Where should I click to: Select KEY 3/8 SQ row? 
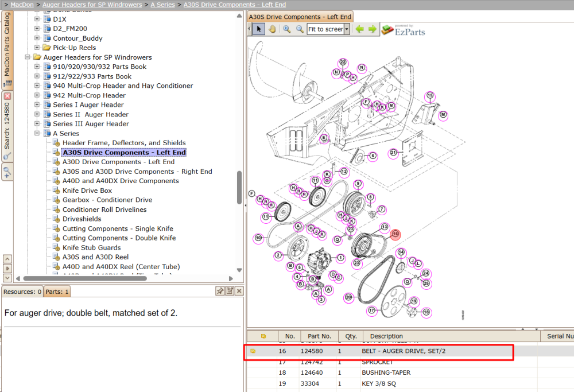(410, 383)
